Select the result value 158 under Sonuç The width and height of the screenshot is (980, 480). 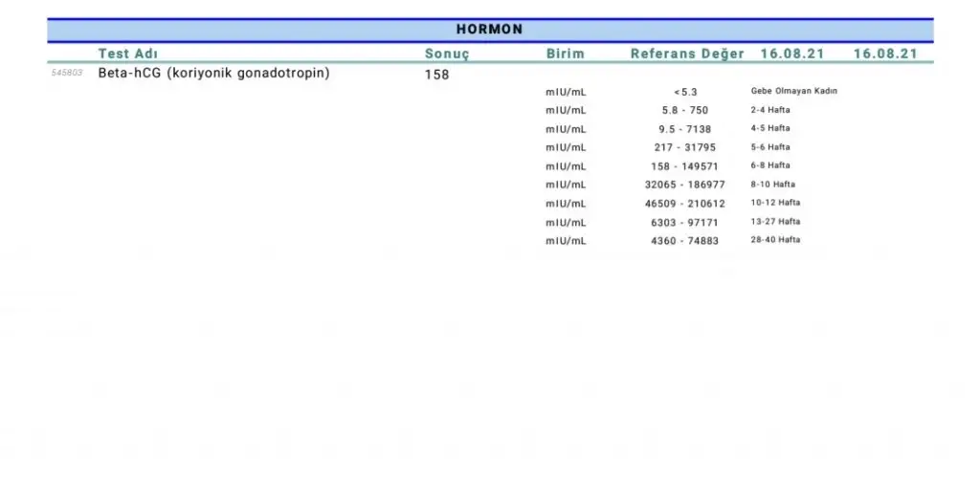point(436,75)
